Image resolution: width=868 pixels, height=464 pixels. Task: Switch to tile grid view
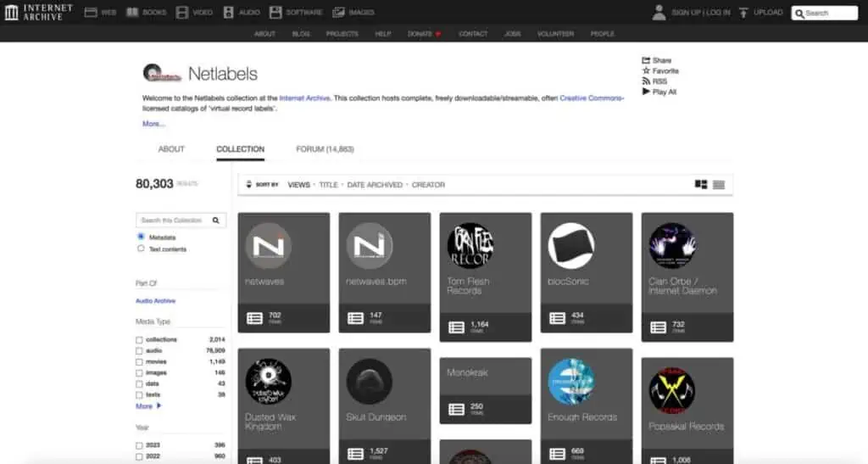(x=701, y=184)
